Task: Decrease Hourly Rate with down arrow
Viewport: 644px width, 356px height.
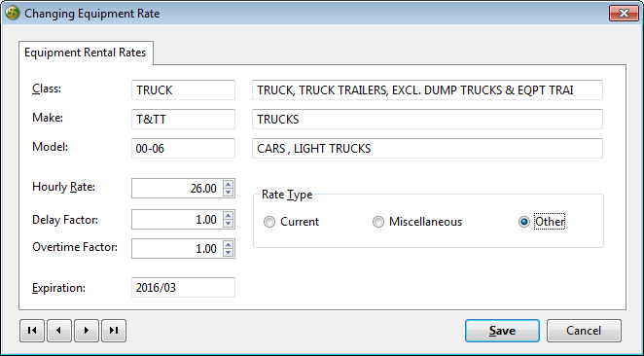Action: tap(229, 193)
